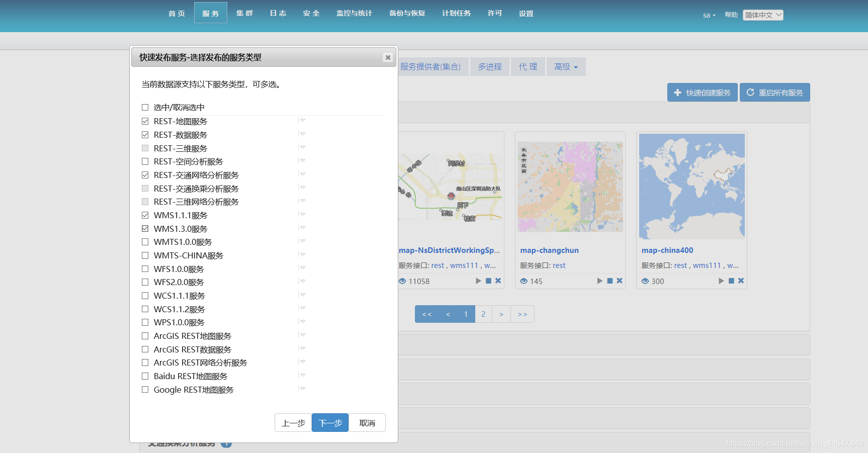This screenshot has width=868, height=453.
Task: Open the 监控与统计 menu item
Action: [355, 14]
